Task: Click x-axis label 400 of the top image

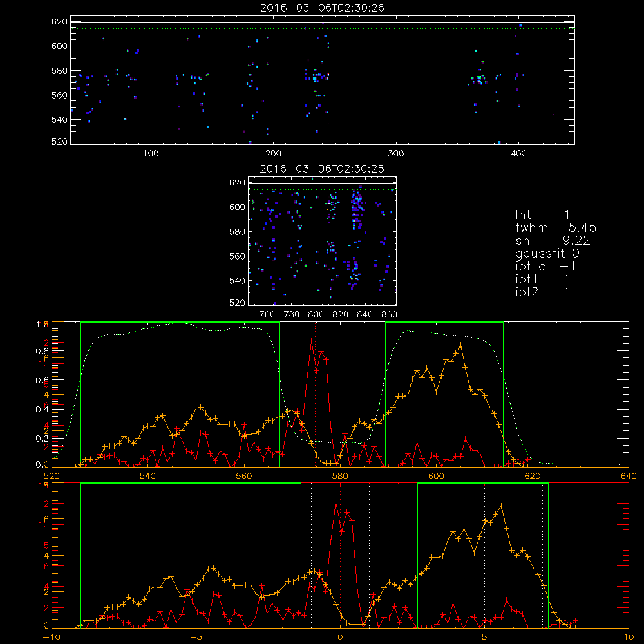Action: pyautogui.click(x=518, y=154)
